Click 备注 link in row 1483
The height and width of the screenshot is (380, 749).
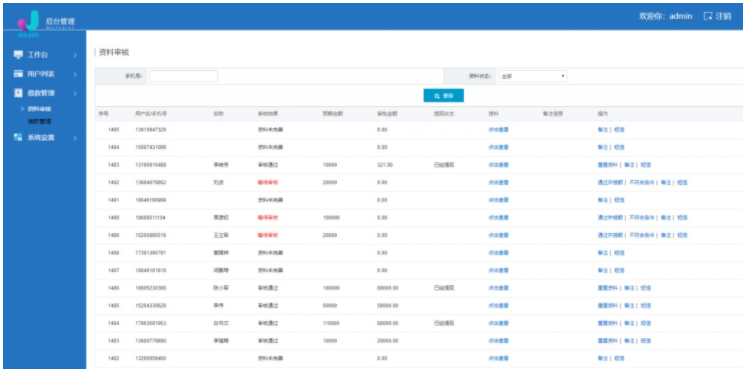(629, 341)
